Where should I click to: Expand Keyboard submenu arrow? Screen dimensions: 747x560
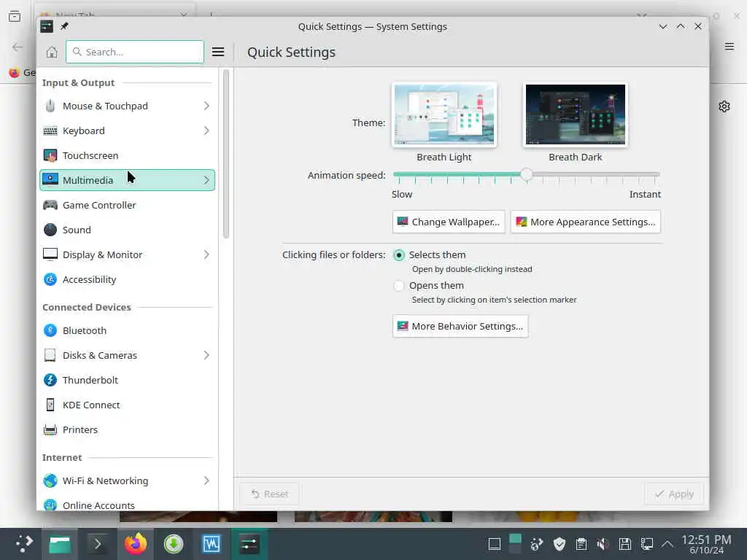coord(206,131)
